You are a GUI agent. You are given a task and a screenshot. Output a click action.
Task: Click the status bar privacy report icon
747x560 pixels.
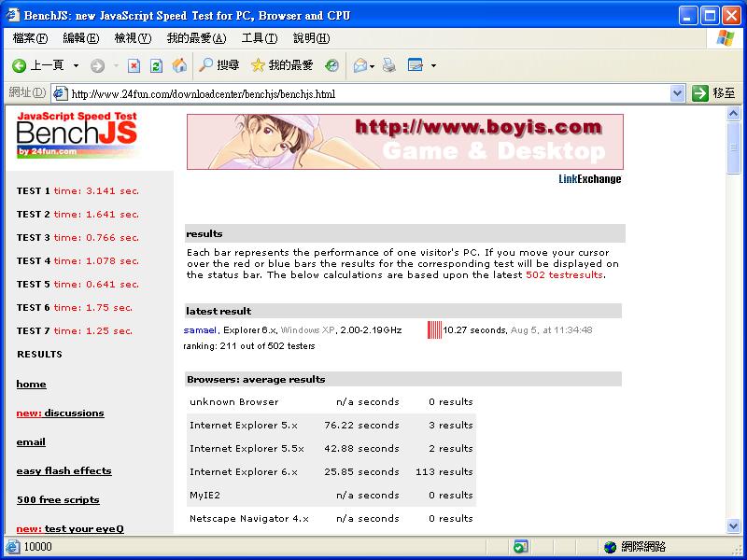point(520,547)
